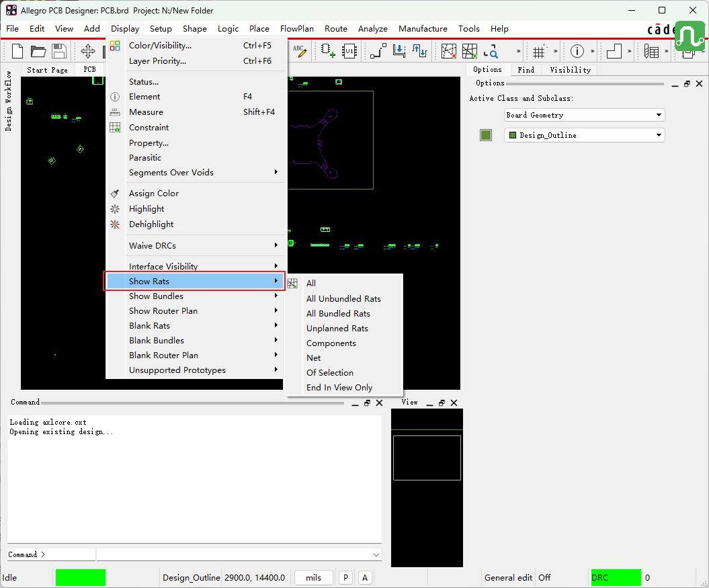Click the Off filter status text
Screen dimensions: 709x588
544,578
